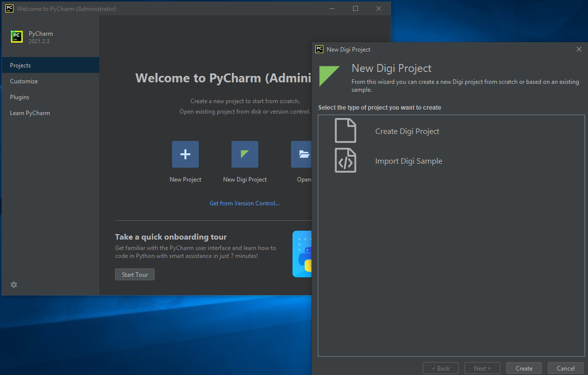The height and width of the screenshot is (375, 588).
Task: Click the Back button in the wizard
Action: tap(441, 368)
